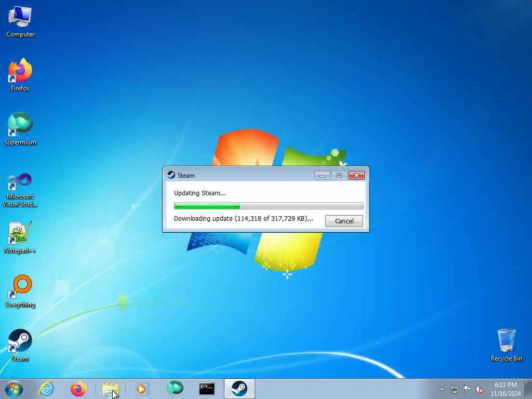Select the Computer desktop icon
The height and width of the screenshot is (399, 532).
(x=20, y=22)
